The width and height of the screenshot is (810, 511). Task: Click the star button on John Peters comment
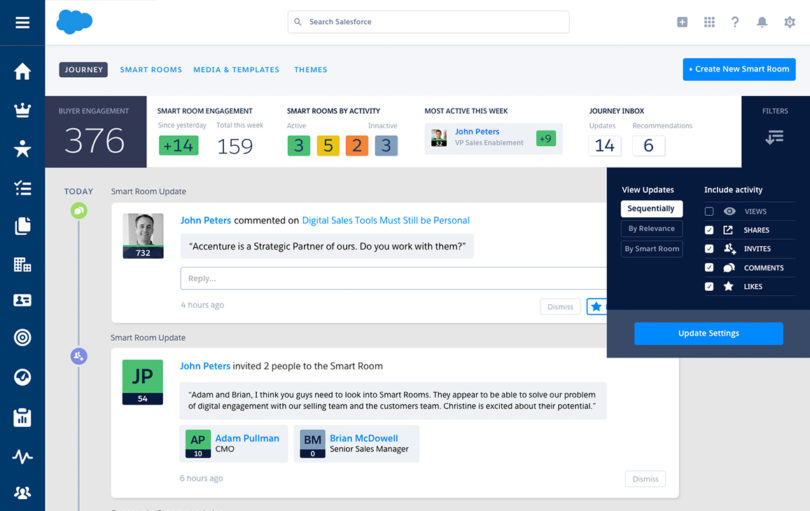[597, 306]
